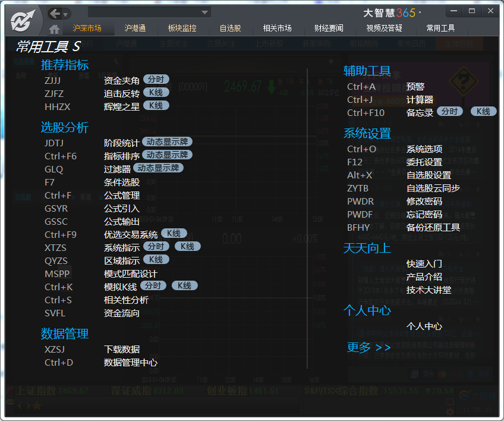Screen dimensions: 504x421
Task: Open the 板块监控 menu tab
Action: click(x=182, y=28)
